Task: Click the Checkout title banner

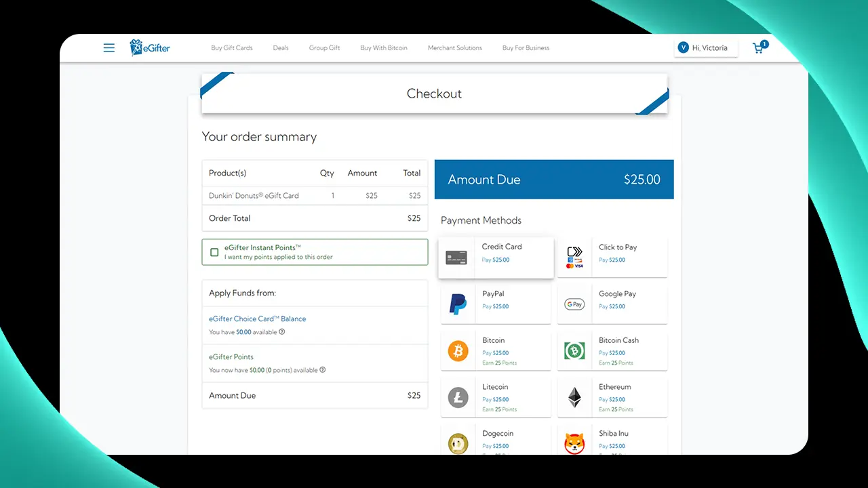Action: [435, 94]
